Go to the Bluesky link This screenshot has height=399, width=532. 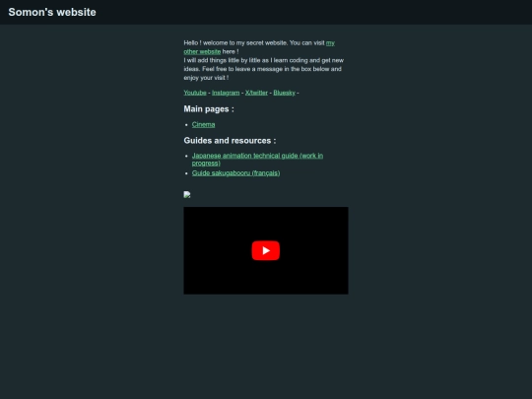(285, 93)
